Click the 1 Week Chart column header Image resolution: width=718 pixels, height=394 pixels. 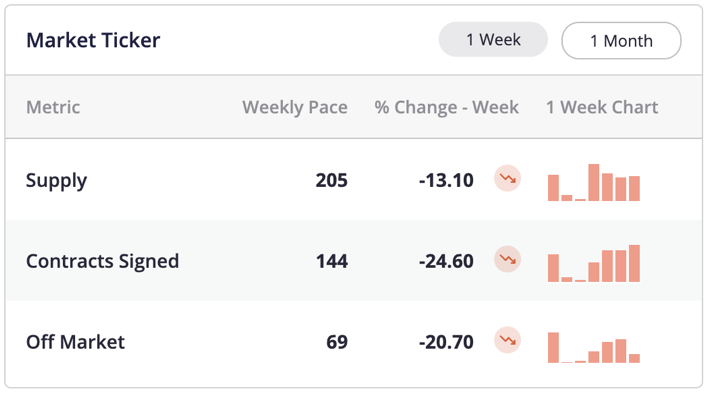(x=602, y=107)
